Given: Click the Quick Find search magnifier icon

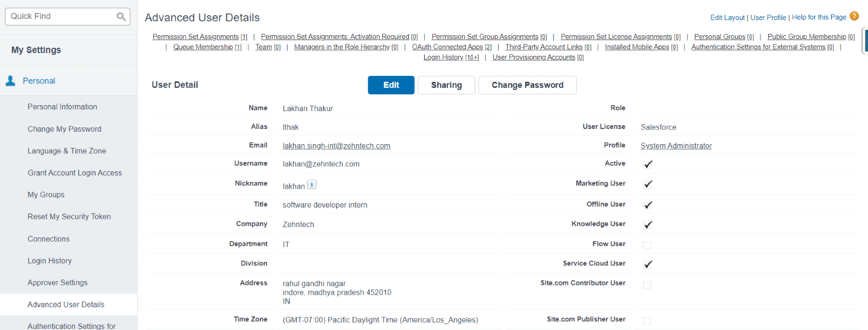Looking at the screenshot, I should pos(121,17).
